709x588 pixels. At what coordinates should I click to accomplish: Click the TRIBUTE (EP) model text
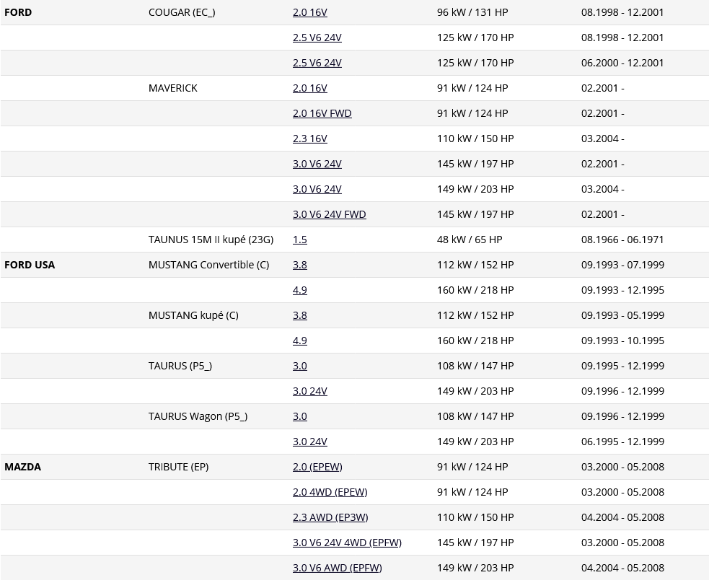click(x=179, y=468)
